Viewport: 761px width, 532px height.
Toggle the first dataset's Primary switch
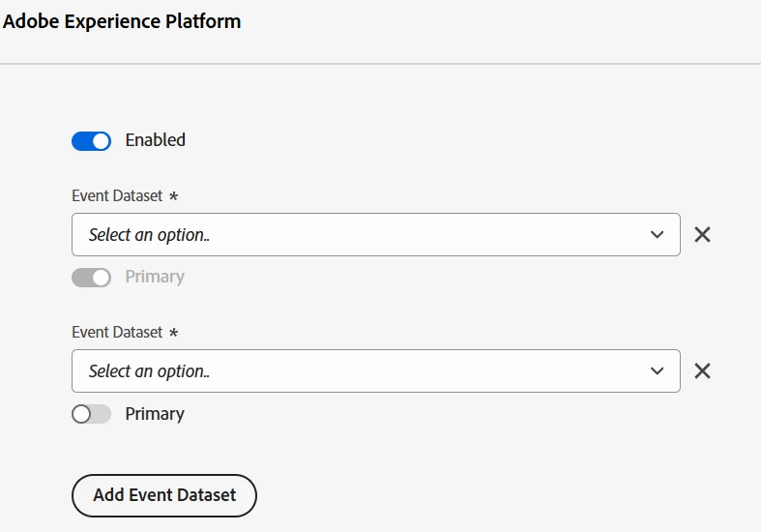click(x=92, y=278)
